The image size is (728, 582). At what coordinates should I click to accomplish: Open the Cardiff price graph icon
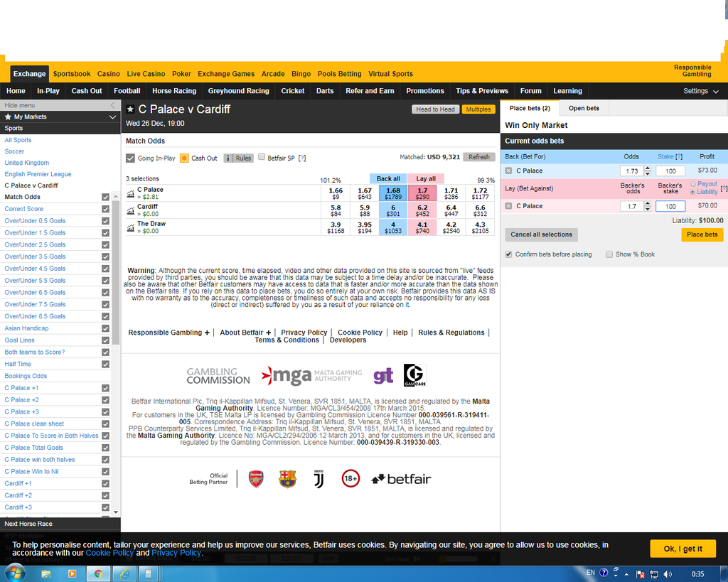131,211
